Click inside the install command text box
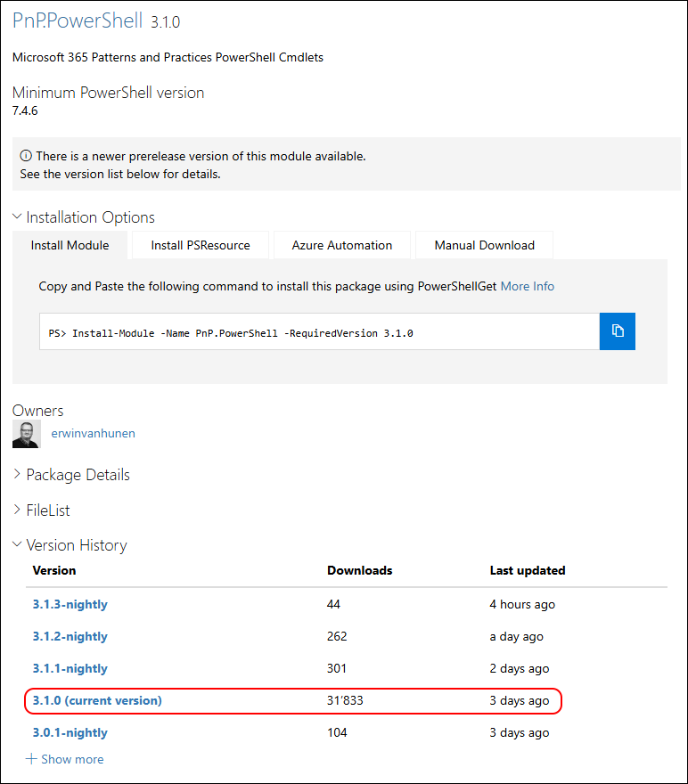 [320, 331]
